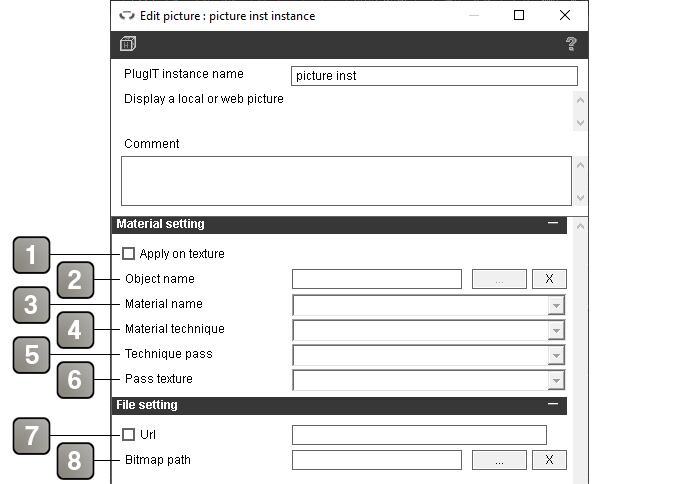The image size is (700, 484).
Task: Toggle the Url checkbox
Action: (129, 434)
